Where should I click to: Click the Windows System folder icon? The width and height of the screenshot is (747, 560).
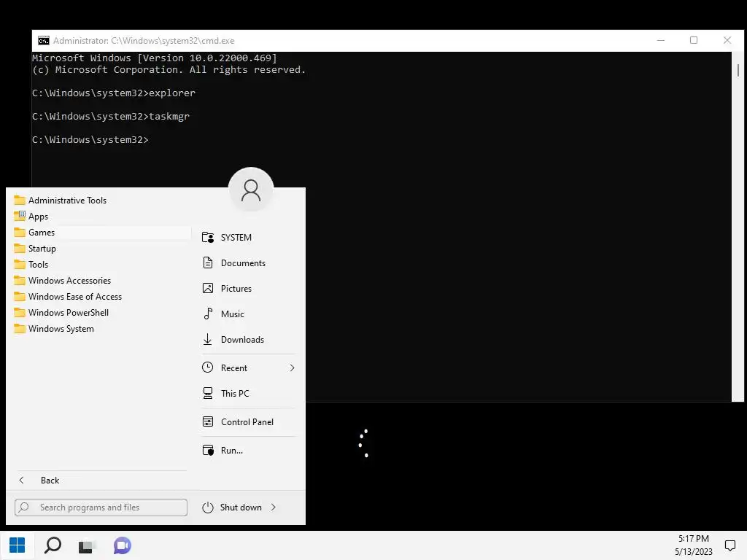(20, 329)
